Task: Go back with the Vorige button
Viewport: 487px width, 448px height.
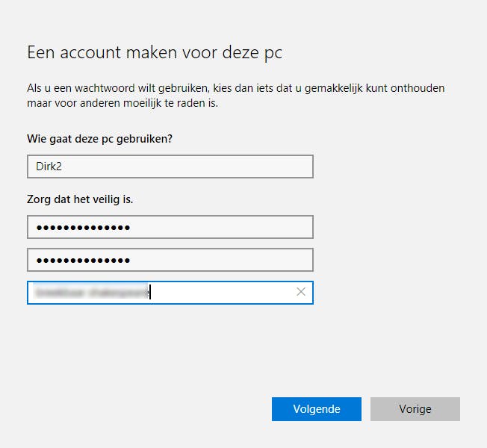Action: coord(415,409)
